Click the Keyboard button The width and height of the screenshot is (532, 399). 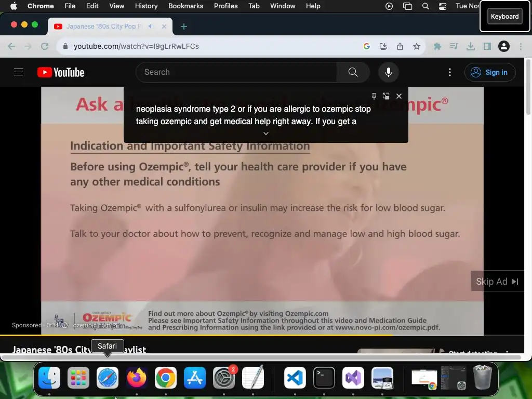[x=504, y=16]
